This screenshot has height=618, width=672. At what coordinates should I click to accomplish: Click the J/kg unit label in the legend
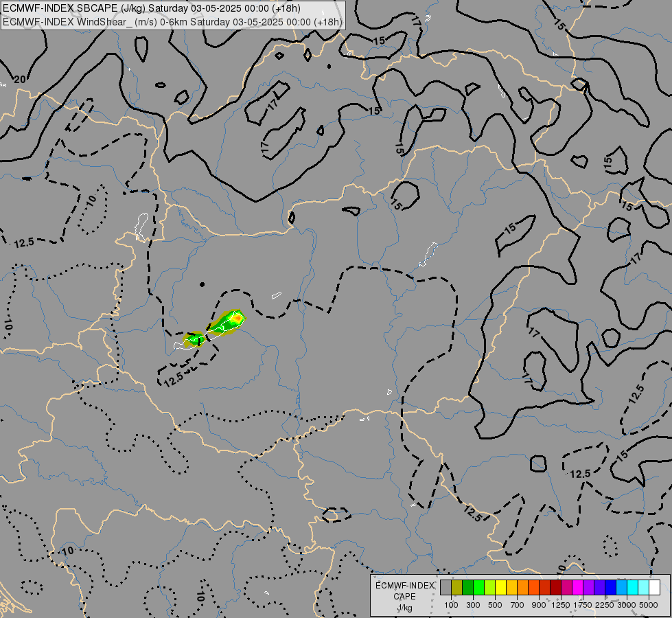click(x=404, y=608)
